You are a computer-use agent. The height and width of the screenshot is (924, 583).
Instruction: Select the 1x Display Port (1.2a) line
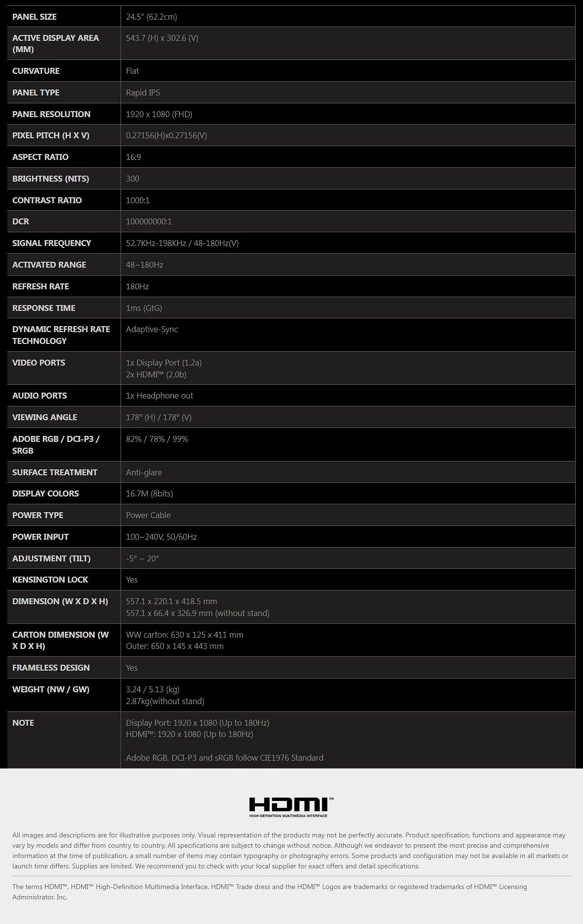click(164, 363)
